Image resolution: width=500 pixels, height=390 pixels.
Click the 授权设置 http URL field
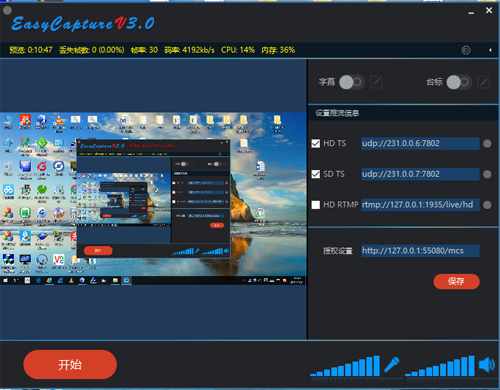tap(420, 251)
